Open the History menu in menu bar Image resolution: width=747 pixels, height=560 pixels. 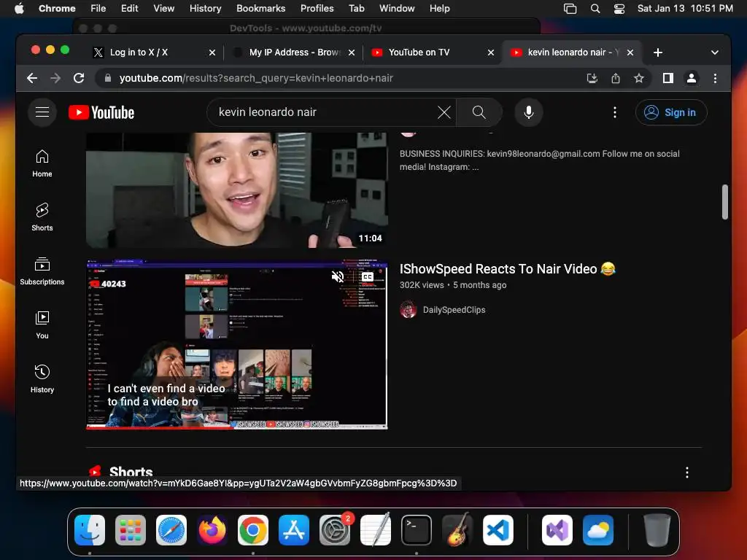205,9
